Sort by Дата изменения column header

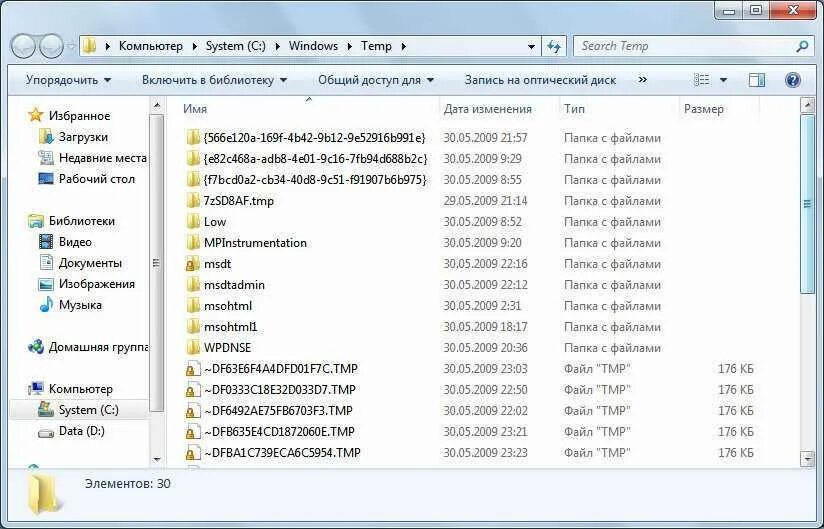pos(488,109)
